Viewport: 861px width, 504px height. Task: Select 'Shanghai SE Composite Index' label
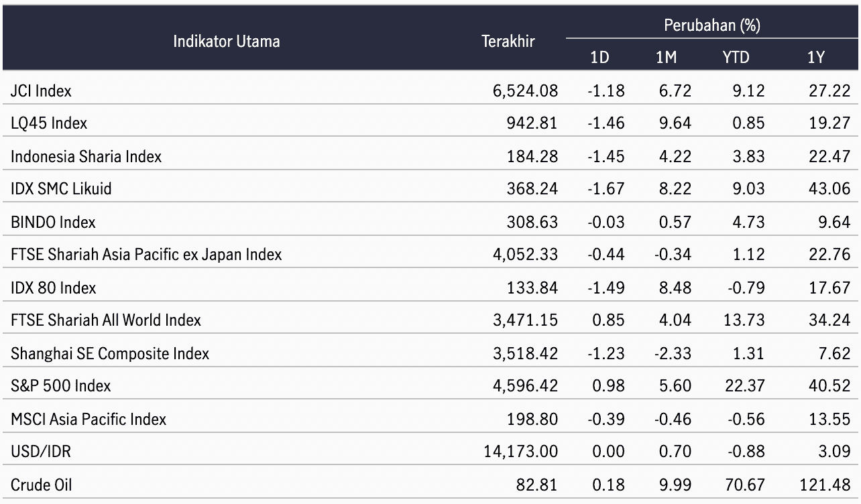[x=110, y=353]
